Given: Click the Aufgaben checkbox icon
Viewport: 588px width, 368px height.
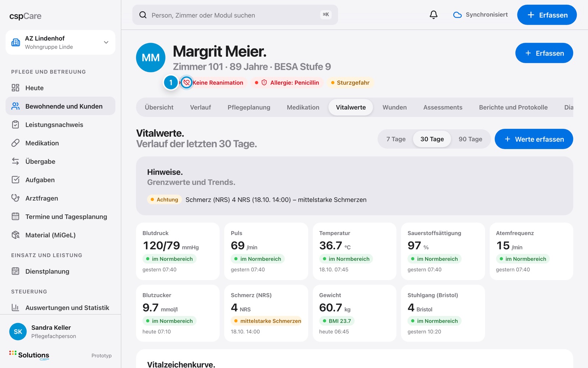Looking at the screenshot, I should (15, 180).
